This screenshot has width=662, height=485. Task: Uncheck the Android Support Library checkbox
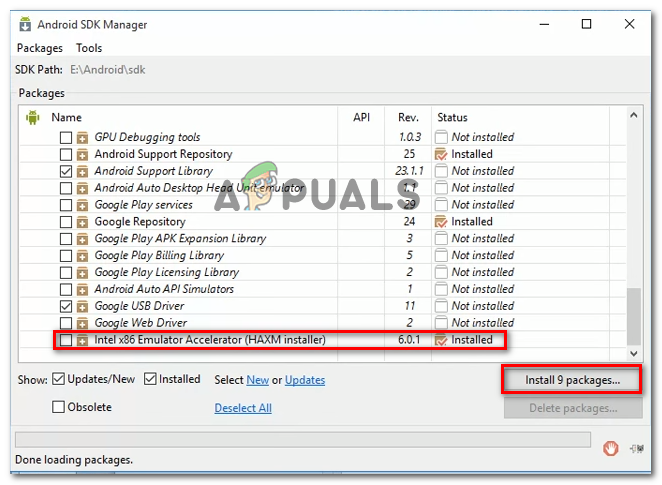click(x=66, y=171)
